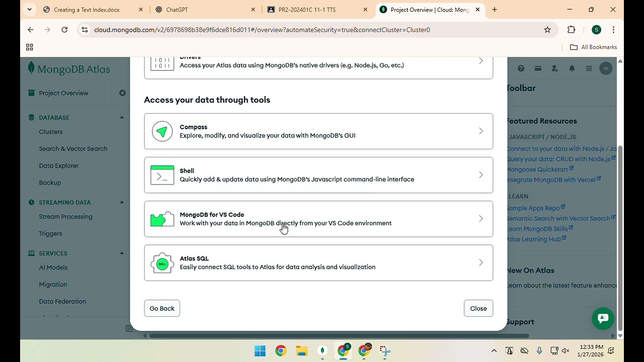This screenshot has width=644, height=362.
Task: Collapse the SERVICES sidebar section
Action: pos(121,253)
